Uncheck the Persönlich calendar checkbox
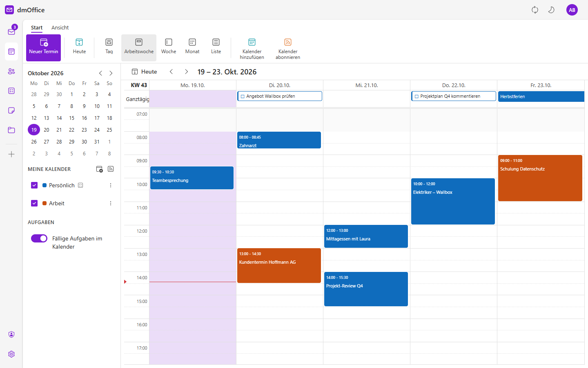The height and width of the screenshot is (368, 588). pos(34,185)
